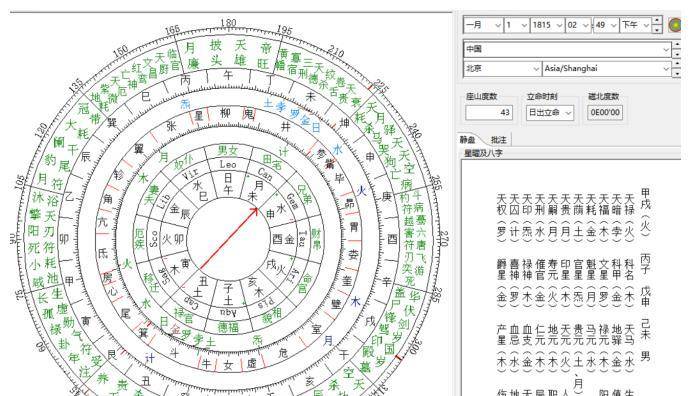Expand the Asia/Shanghai timezone dropdown
The height and width of the screenshot is (396, 691).
[x=607, y=68]
